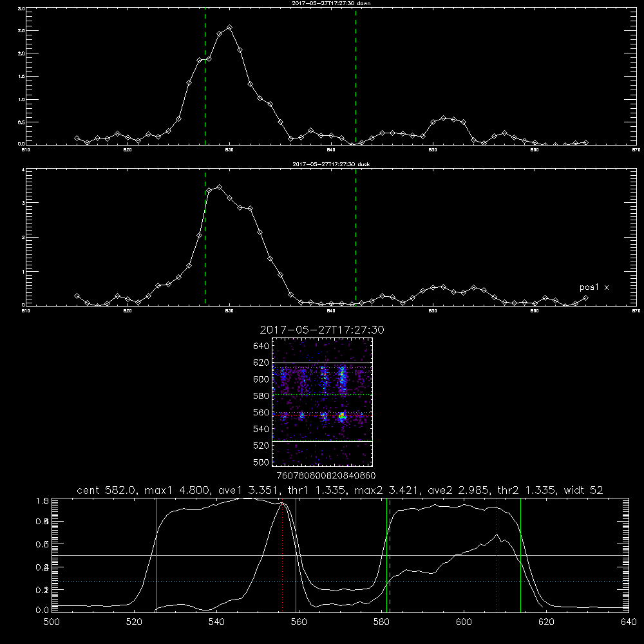Click the '3' y-axis label of dusk plot
Screen dimensions: 644x644
tap(23, 203)
